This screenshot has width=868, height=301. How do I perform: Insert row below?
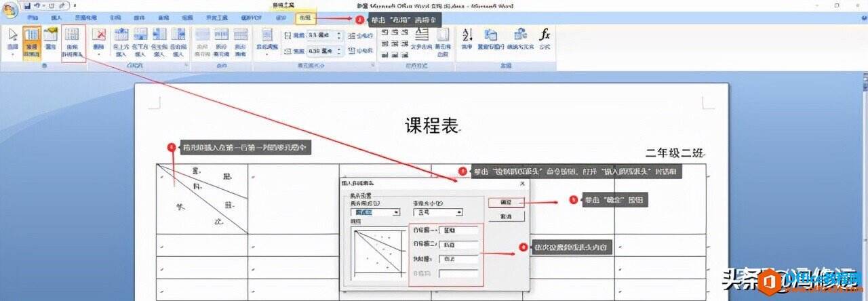(140, 41)
